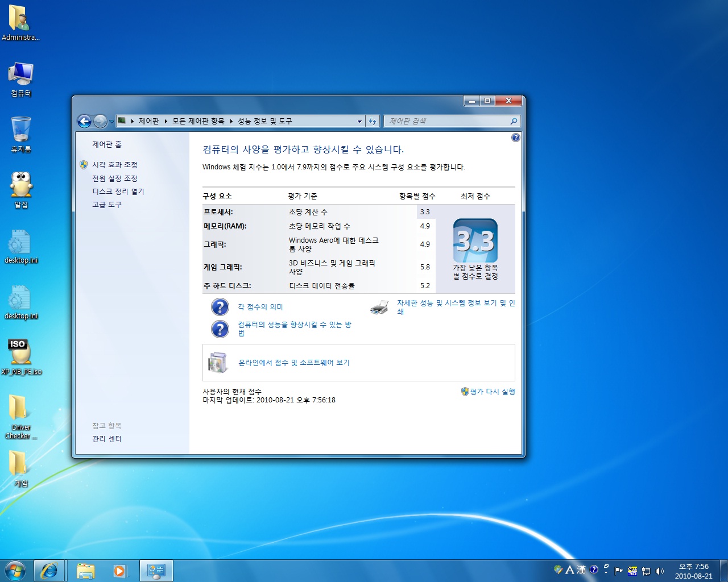
Task: Expand arrow after 모든 제어판 항목 breadcrumb
Action: pyautogui.click(x=231, y=121)
